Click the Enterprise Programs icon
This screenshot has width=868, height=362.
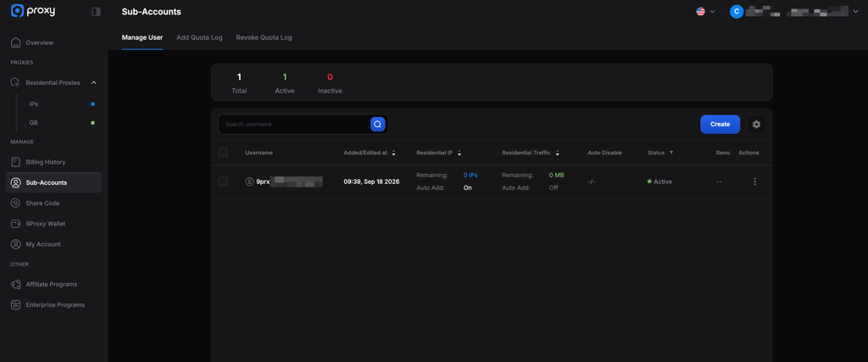coord(15,305)
